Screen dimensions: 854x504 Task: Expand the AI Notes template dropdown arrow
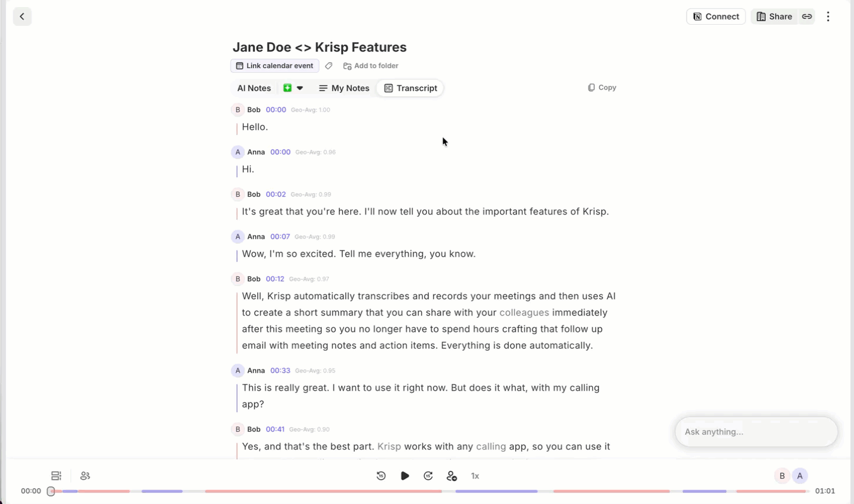[300, 88]
